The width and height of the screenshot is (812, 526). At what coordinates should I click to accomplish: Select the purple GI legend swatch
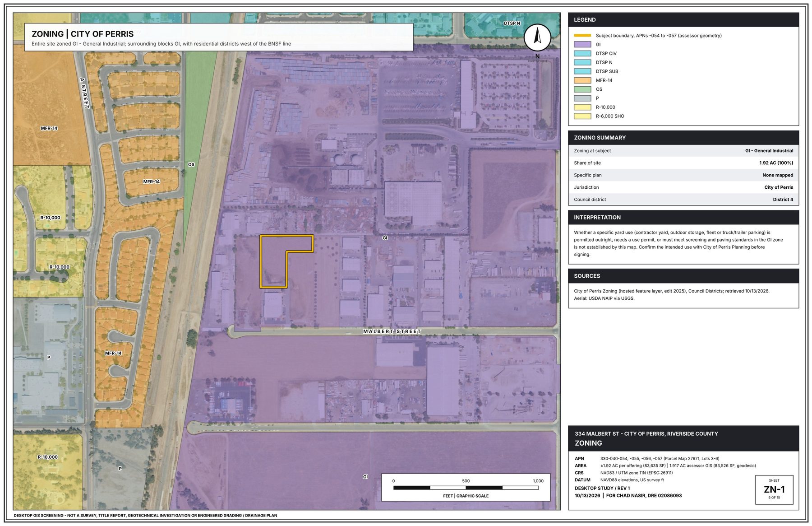pyautogui.click(x=582, y=45)
